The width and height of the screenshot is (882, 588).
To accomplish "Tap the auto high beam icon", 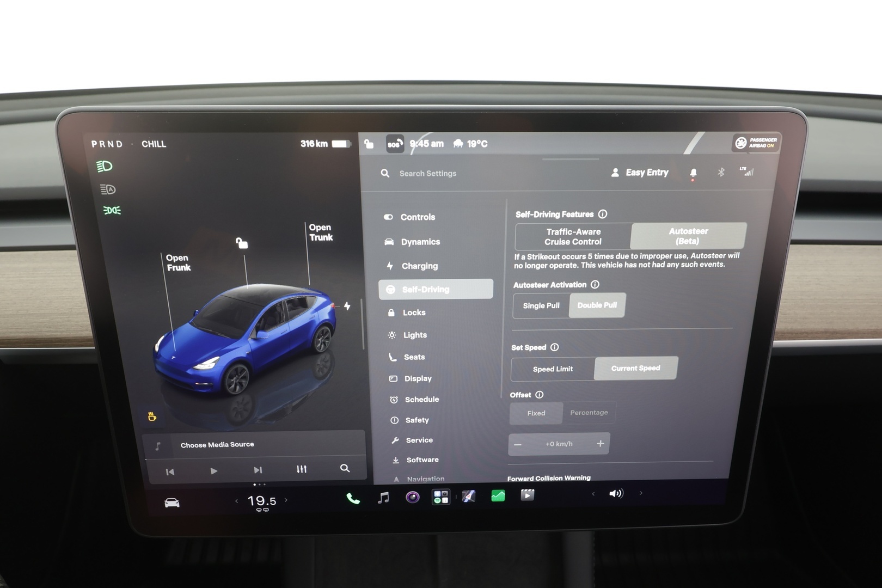I will [x=108, y=189].
